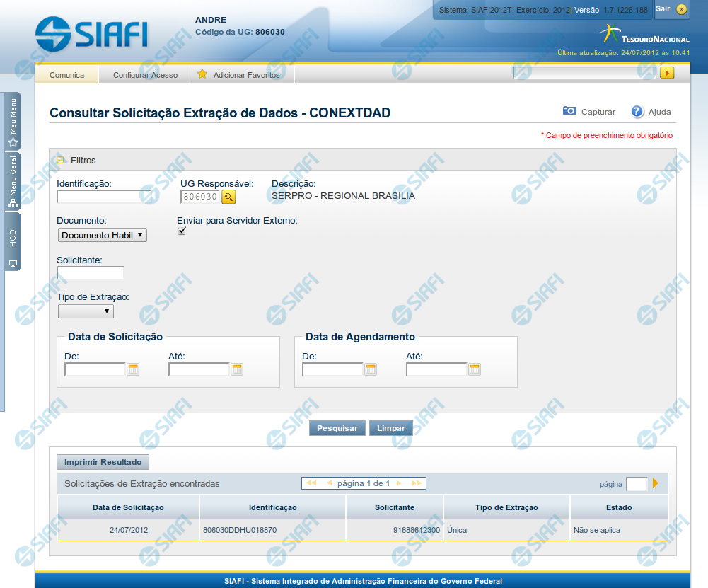Viewport: 708px width, 588px height.
Task: Open the Ajuda help icon
Action: coord(637,111)
